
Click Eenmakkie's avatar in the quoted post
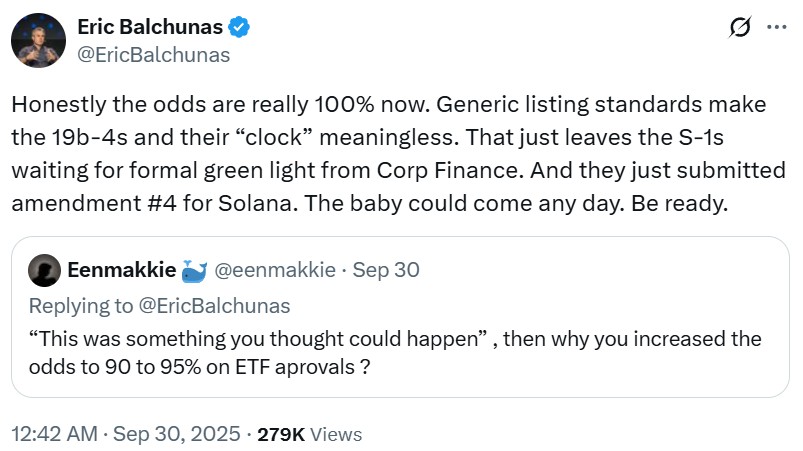pyautogui.click(x=43, y=270)
